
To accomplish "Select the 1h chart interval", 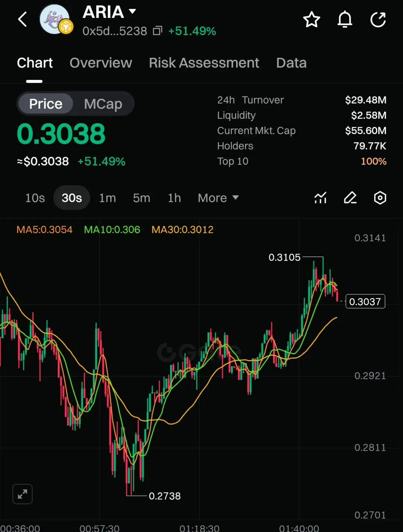I will pyautogui.click(x=174, y=198).
